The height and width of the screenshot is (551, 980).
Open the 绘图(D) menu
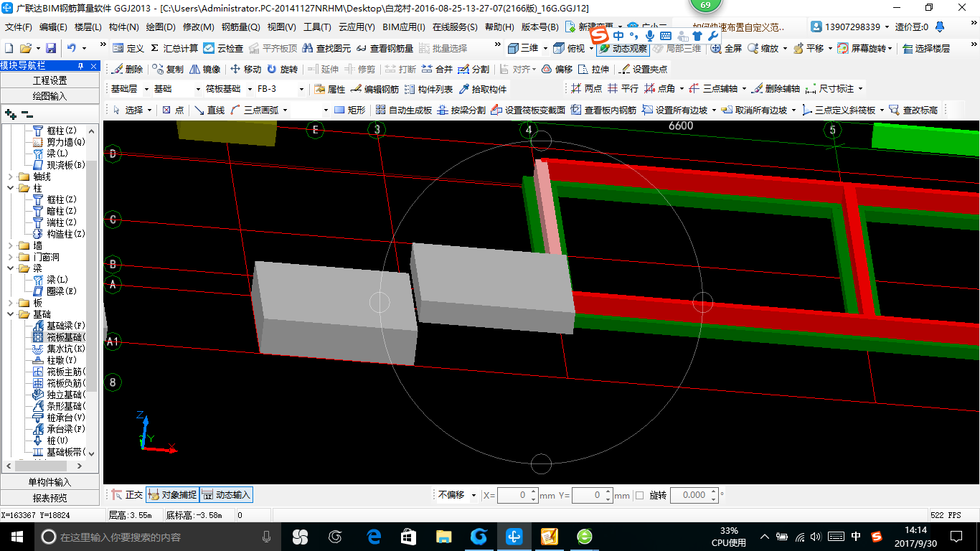161,27
